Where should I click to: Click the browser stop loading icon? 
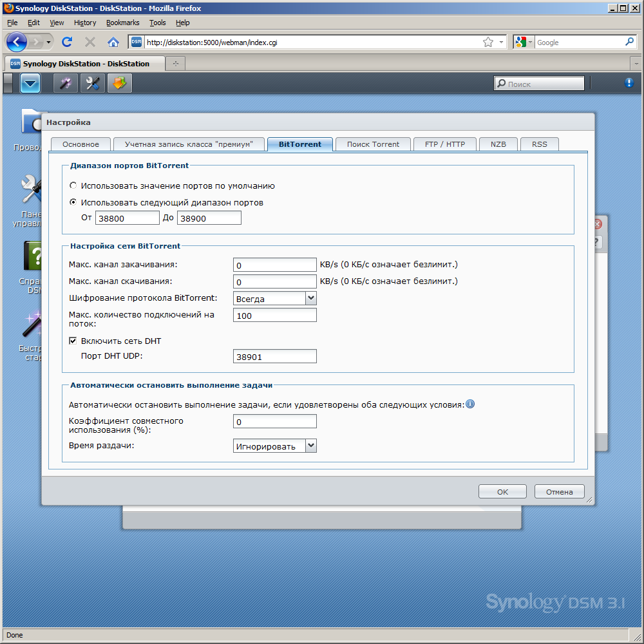click(90, 42)
